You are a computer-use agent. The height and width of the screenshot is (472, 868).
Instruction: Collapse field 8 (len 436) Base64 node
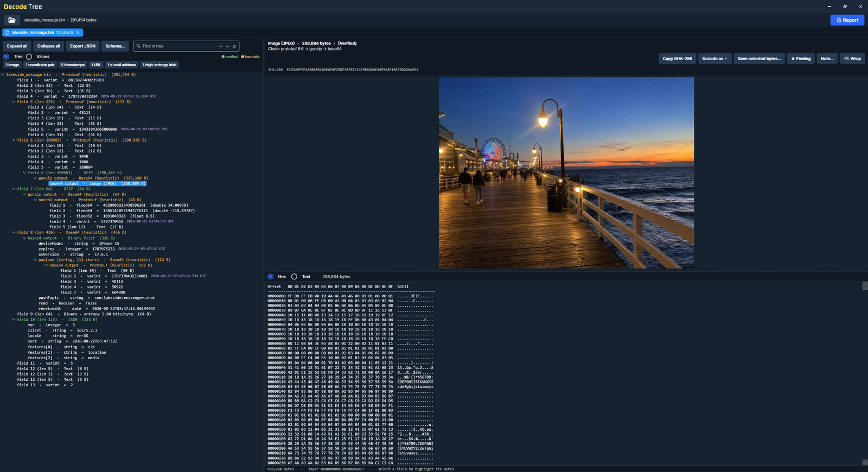(14, 232)
